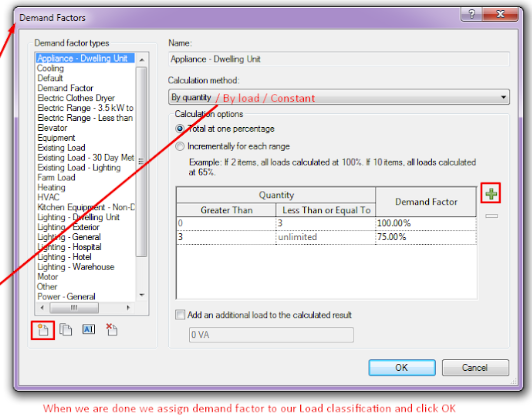Click the Duplicate demand factor type icon

pos(65,329)
